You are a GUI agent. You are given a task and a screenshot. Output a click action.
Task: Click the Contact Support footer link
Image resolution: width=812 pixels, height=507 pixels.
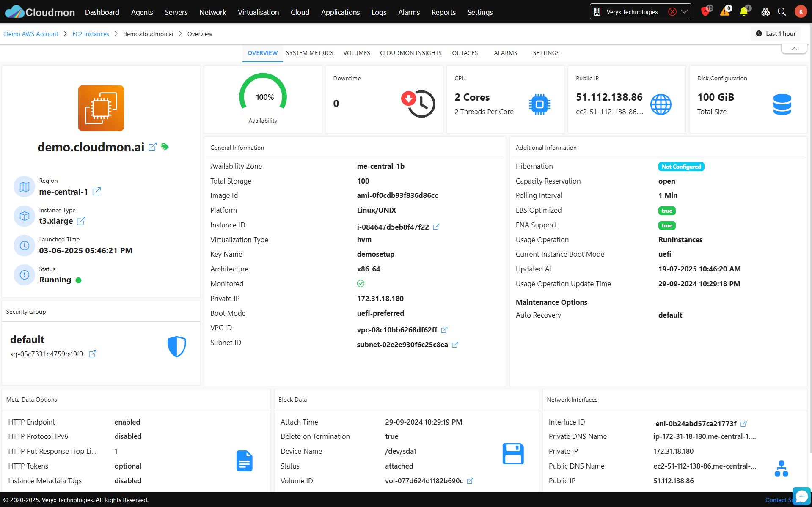(779, 500)
